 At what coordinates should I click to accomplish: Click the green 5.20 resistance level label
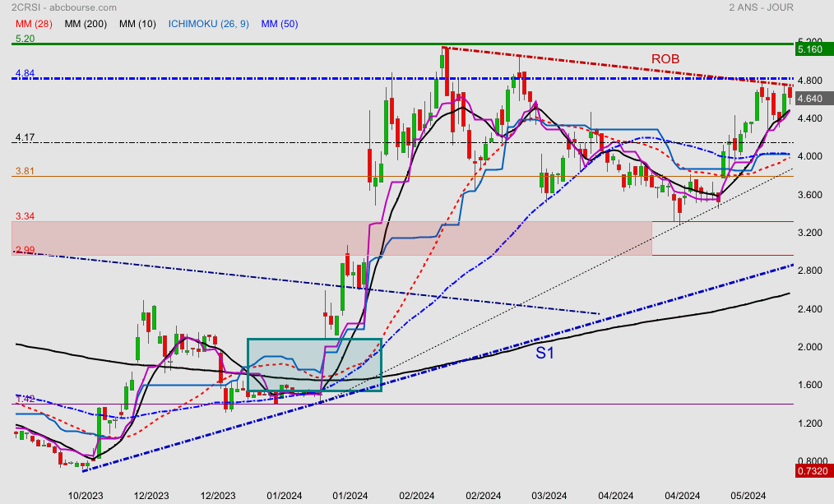tap(25, 39)
